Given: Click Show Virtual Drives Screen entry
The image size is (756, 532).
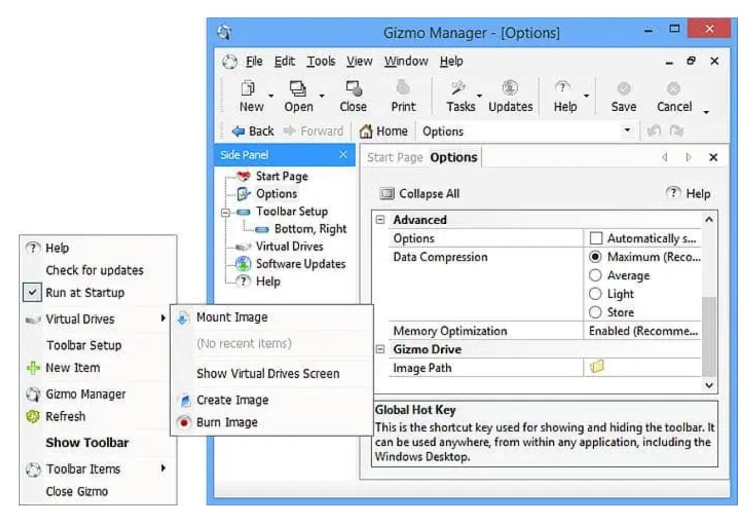Looking at the screenshot, I should (268, 374).
